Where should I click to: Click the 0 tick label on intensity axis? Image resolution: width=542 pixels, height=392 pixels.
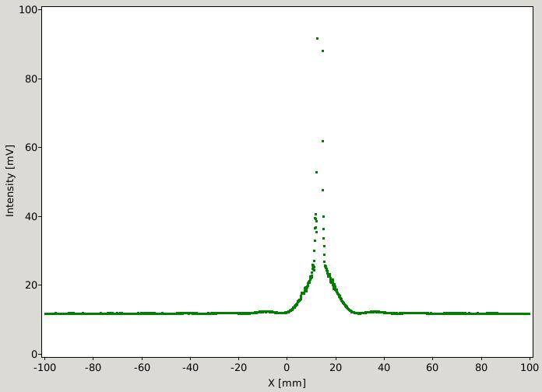(34, 354)
